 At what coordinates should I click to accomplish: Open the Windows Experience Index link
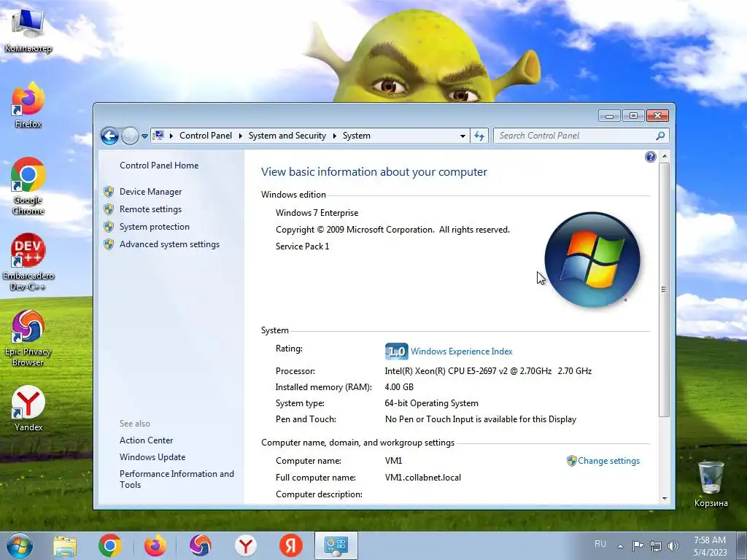coord(462,351)
